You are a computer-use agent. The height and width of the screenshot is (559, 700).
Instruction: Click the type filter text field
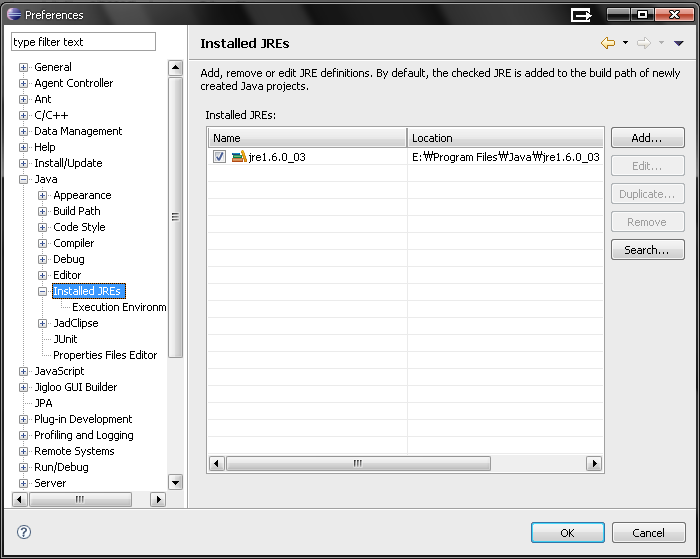[x=83, y=42]
